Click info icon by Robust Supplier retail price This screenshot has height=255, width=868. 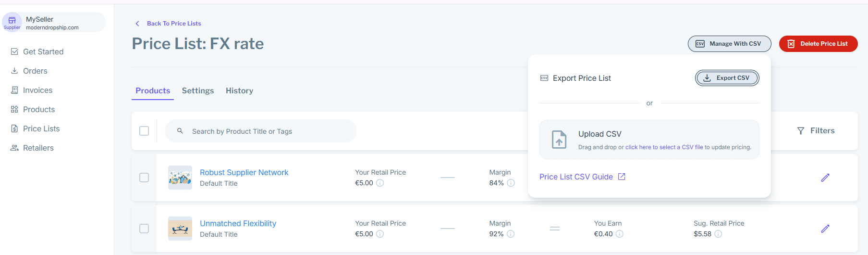pyautogui.click(x=380, y=183)
